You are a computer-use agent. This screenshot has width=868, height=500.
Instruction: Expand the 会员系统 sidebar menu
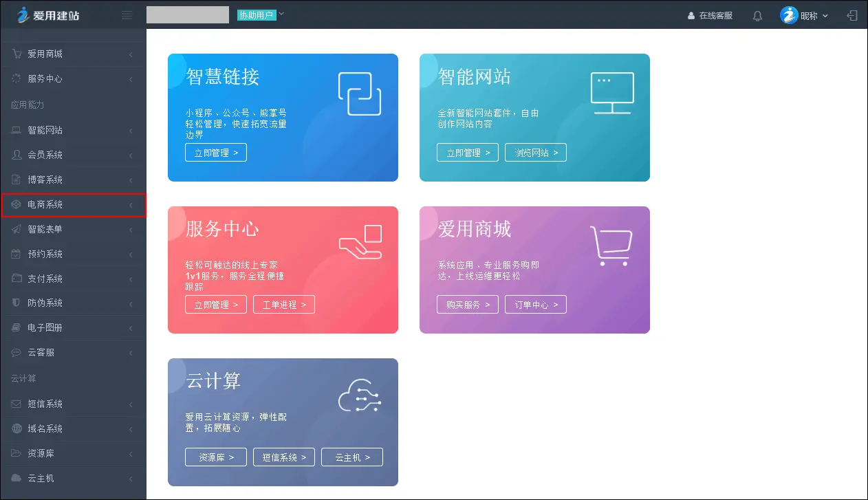tap(73, 155)
